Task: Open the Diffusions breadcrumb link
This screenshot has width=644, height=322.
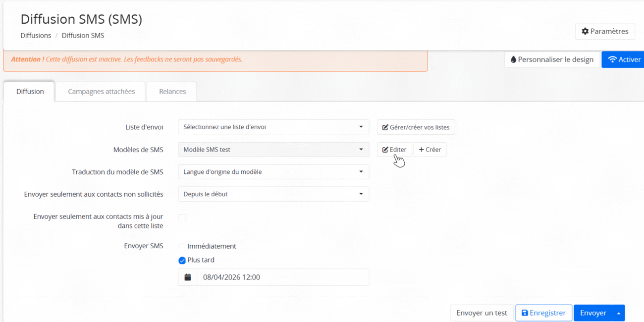Action: [x=36, y=36]
